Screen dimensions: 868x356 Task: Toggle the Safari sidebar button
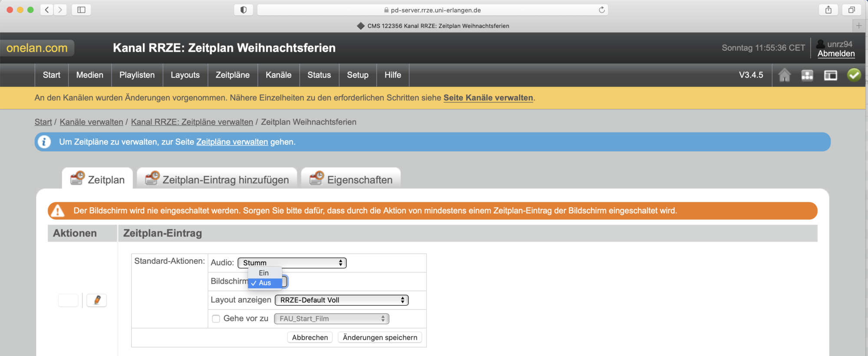coord(81,10)
